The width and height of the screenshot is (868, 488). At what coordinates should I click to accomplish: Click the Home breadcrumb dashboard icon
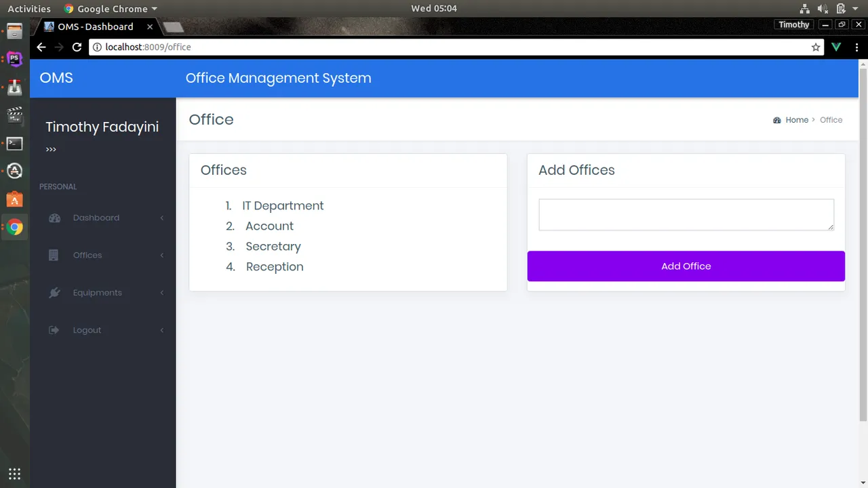[777, 120]
